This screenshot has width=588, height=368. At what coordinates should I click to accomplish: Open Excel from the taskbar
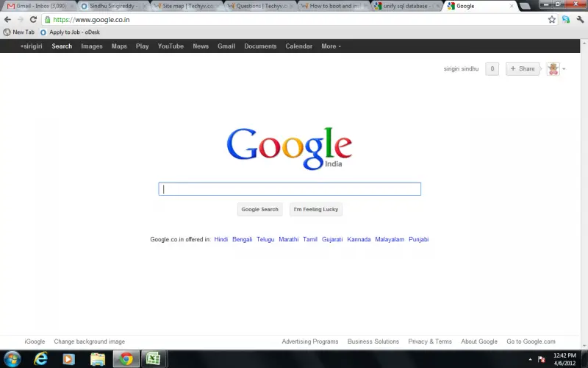point(153,359)
